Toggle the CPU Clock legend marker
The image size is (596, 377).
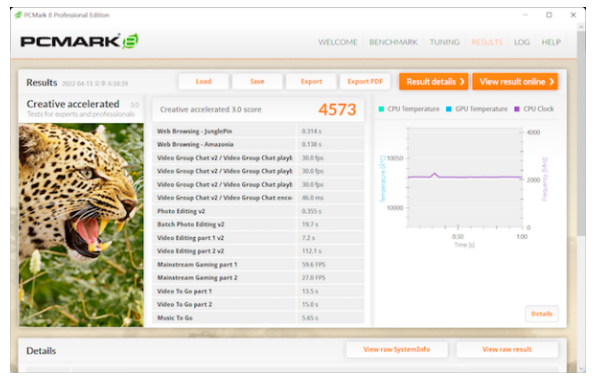point(517,109)
